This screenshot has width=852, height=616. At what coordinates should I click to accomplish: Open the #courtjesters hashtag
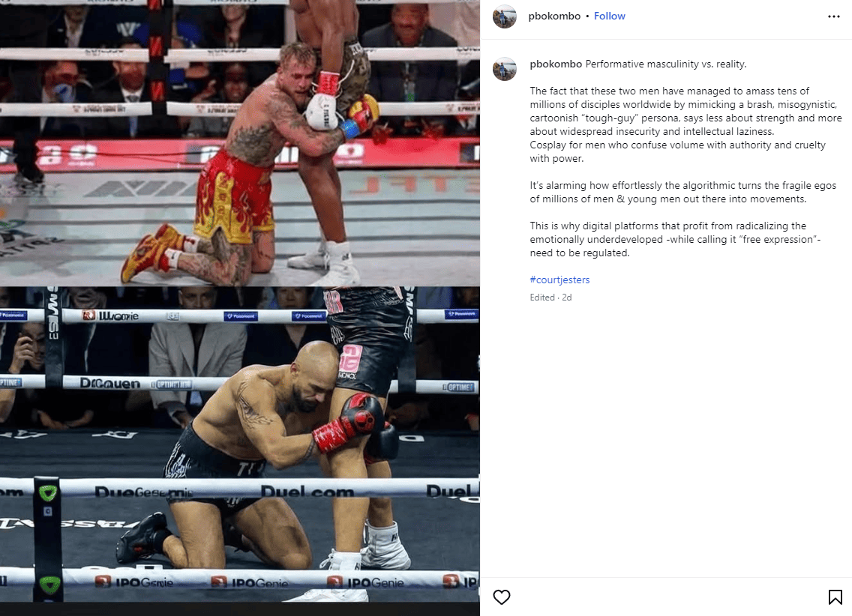click(559, 280)
